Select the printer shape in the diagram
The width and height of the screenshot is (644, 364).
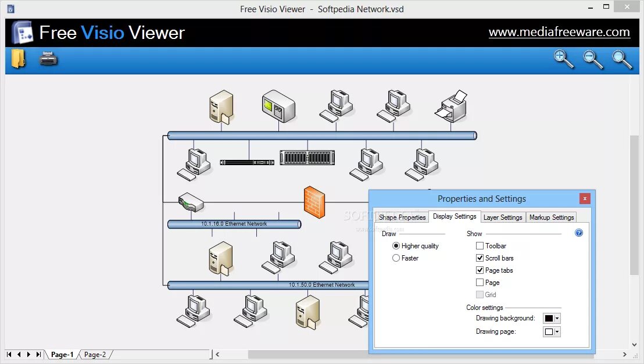click(x=452, y=106)
